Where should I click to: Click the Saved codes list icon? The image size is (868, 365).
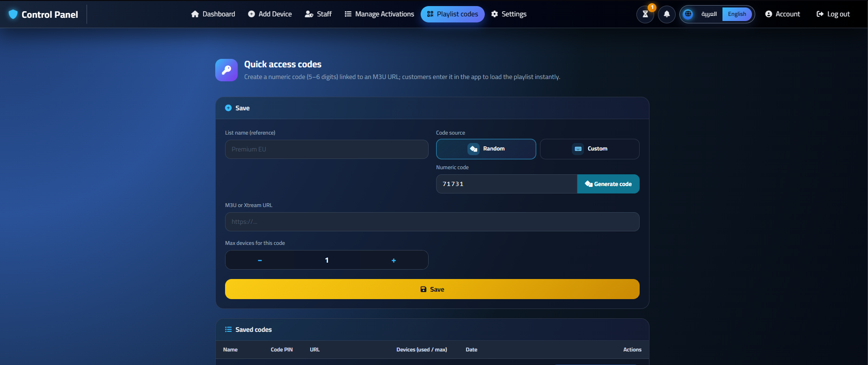tap(228, 329)
